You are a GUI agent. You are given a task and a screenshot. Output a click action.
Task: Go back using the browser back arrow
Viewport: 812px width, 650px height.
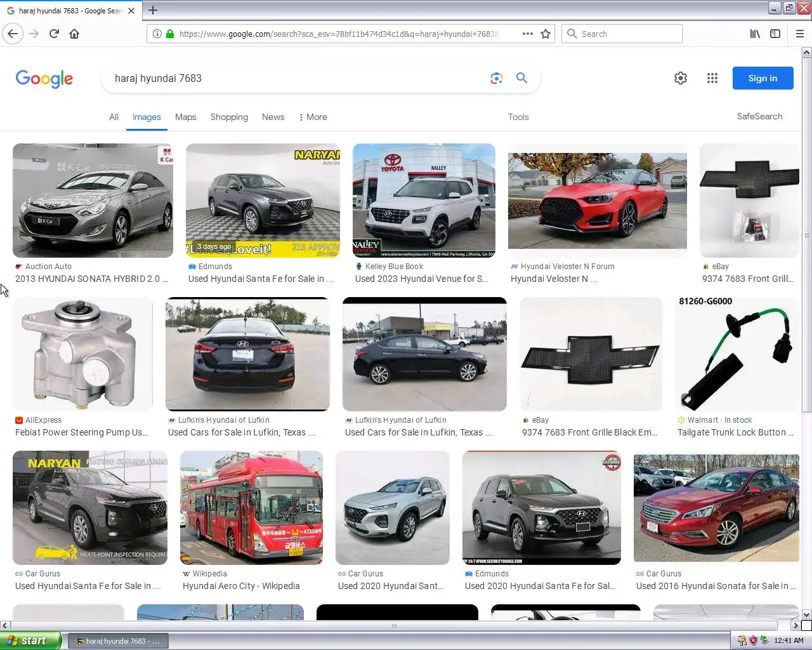click(13, 34)
